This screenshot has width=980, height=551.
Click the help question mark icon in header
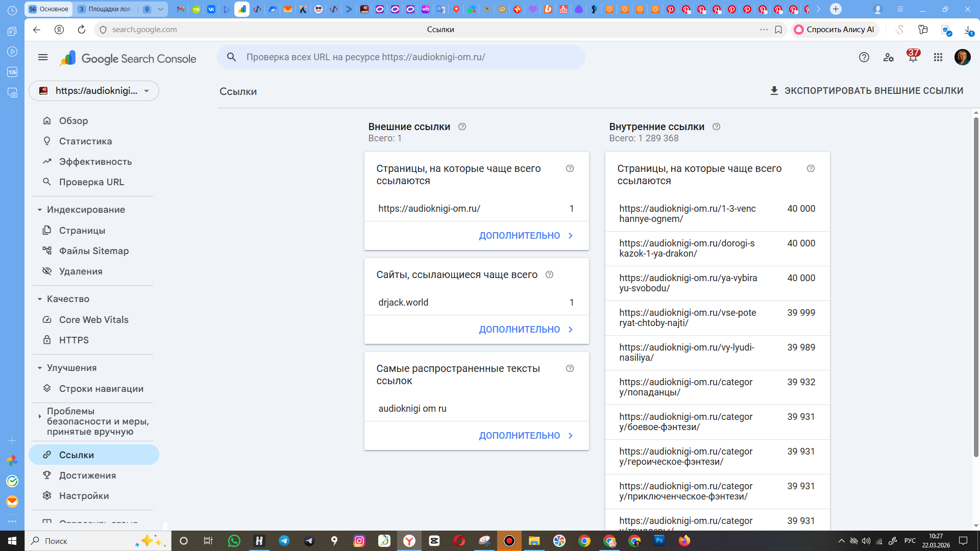pos(864,58)
